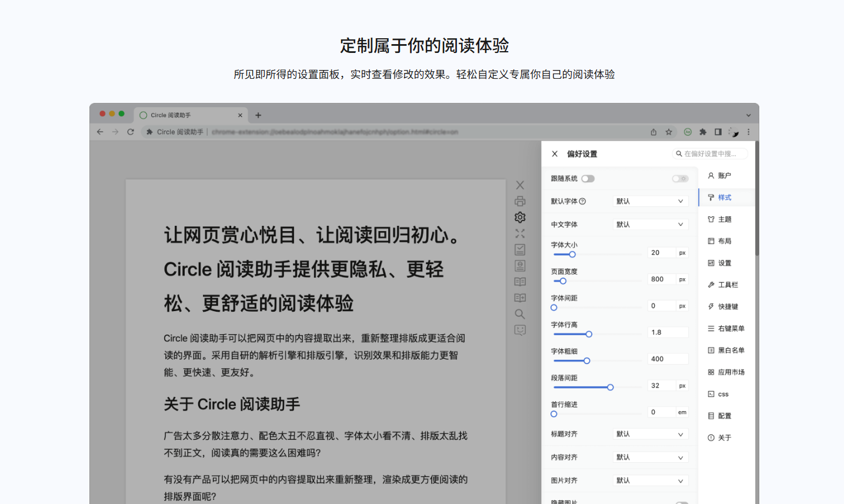Screen dimensions: 844x504
Task: Click the green Circle extension icon
Action: (688, 132)
